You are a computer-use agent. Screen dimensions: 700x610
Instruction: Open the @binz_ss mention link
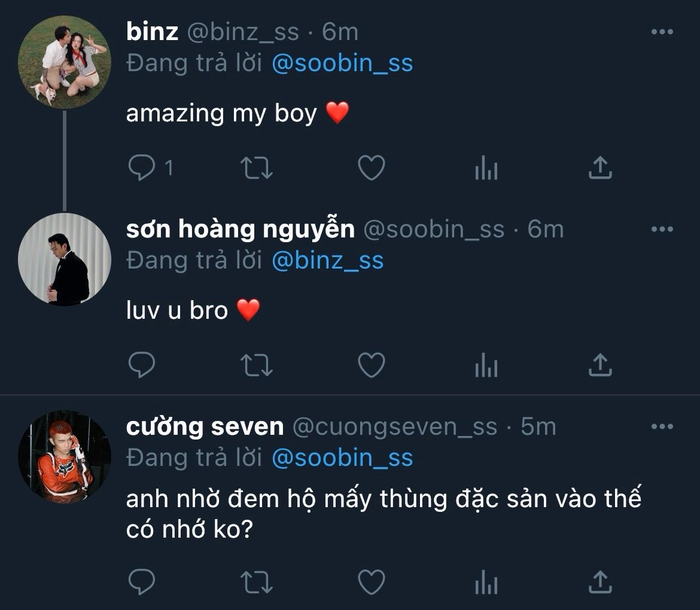point(327,260)
